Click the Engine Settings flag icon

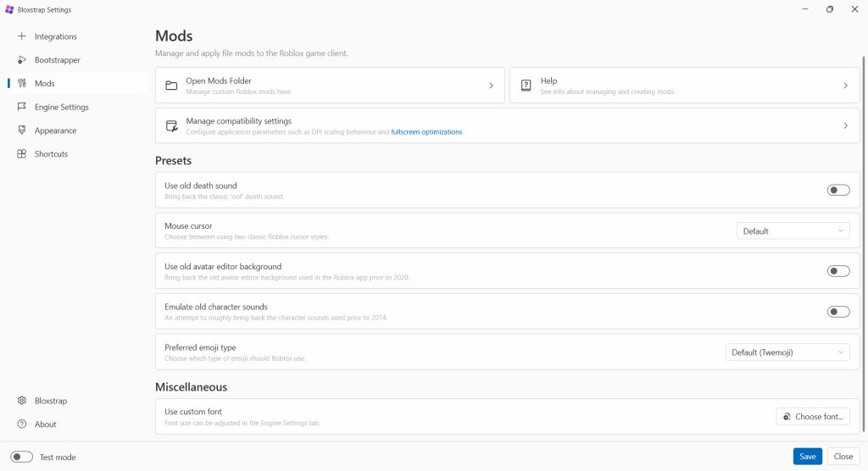pos(21,107)
